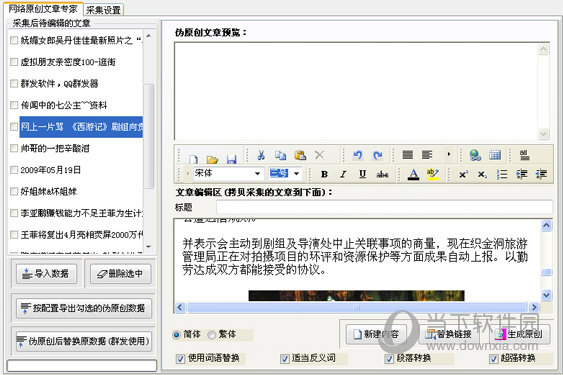Select the 简体 radio button
This screenshot has height=375, width=563.
(x=177, y=335)
